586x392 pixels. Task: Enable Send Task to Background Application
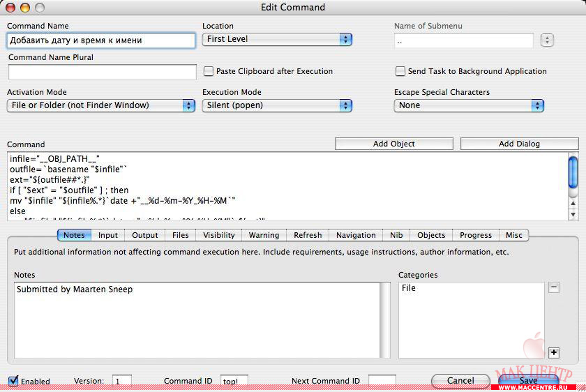(x=400, y=71)
